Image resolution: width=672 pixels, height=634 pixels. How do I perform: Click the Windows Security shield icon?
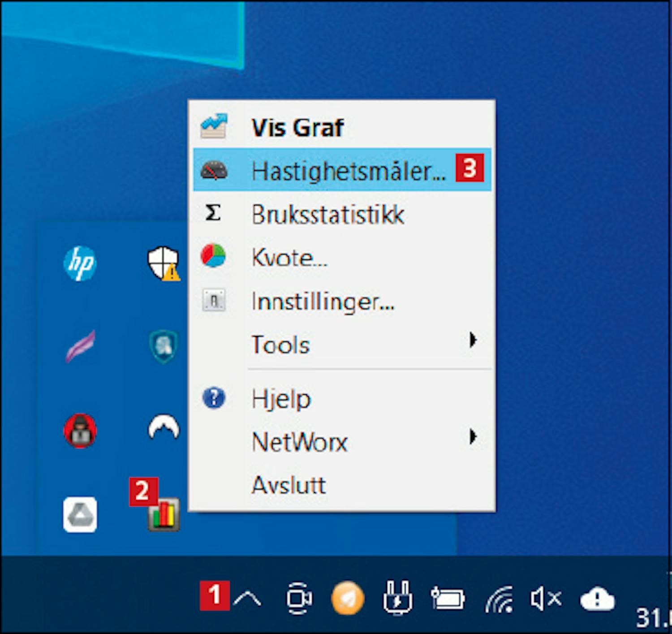(164, 263)
